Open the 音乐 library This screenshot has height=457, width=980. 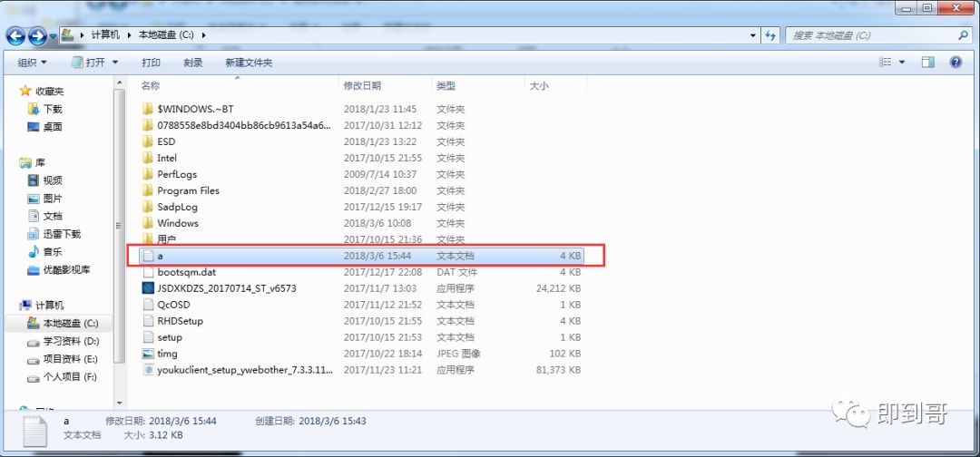(x=45, y=251)
